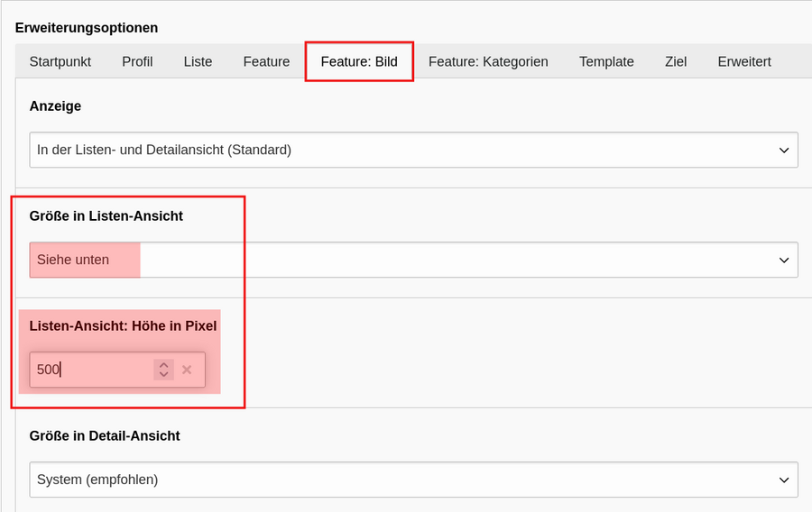Go to the Liste tab
Viewport: 812px width, 512px height.
coord(198,61)
